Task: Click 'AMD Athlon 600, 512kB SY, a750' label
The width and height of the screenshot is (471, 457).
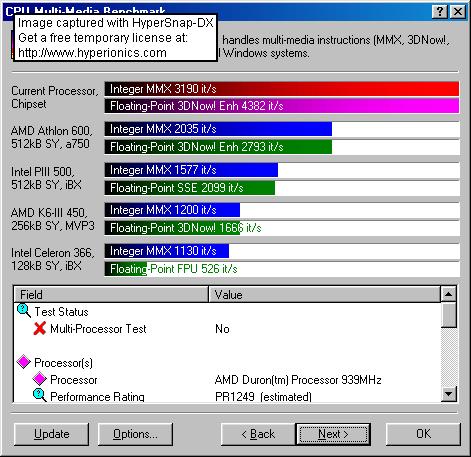Action: [x=51, y=137]
